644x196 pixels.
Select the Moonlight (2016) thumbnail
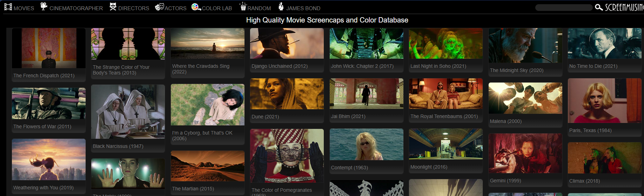[x=445, y=144]
